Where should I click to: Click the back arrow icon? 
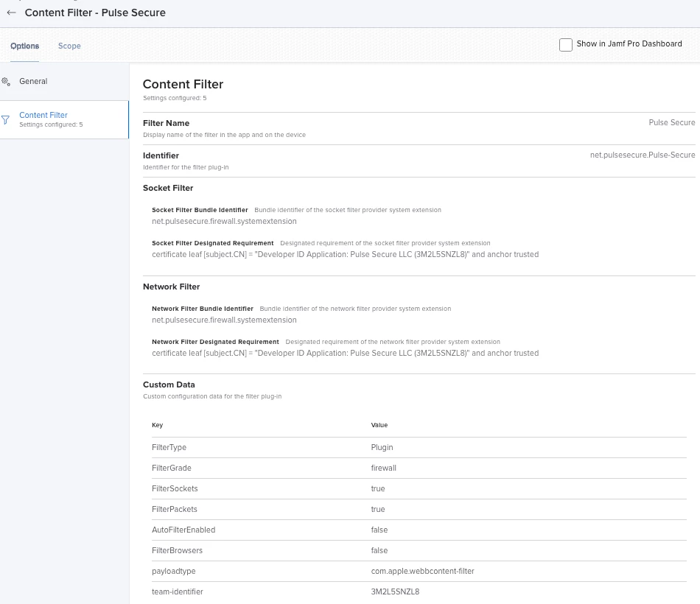[12, 13]
